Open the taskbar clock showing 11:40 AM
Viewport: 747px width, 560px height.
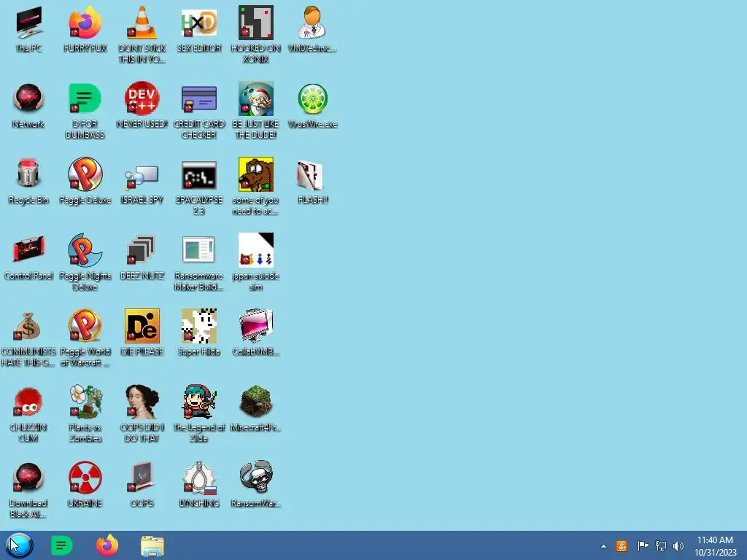point(715,545)
